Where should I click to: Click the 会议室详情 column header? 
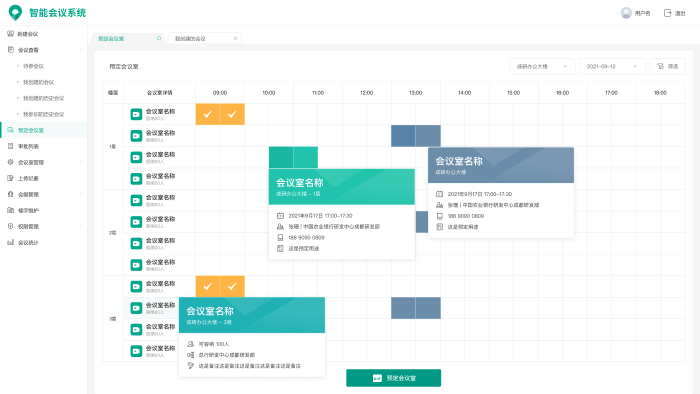159,93
